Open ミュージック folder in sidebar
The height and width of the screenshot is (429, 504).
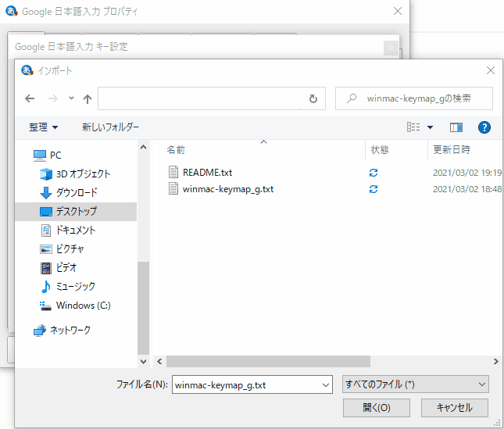click(68, 286)
